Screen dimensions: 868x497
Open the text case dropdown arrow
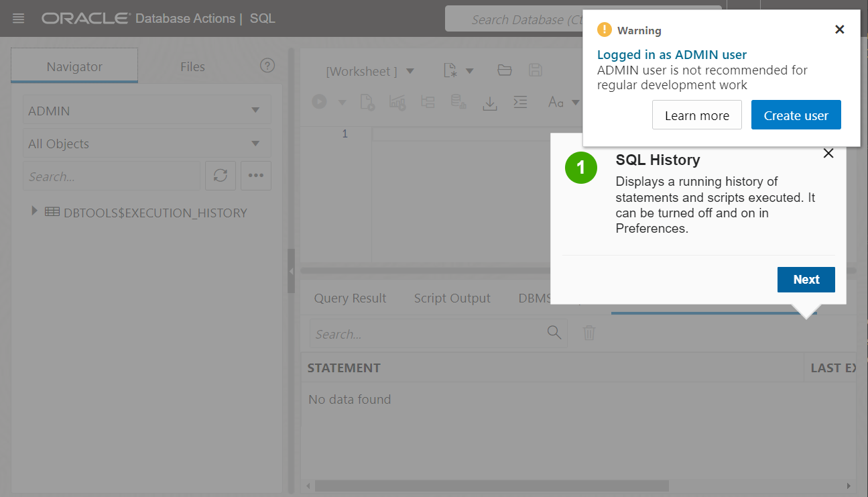coord(575,103)
